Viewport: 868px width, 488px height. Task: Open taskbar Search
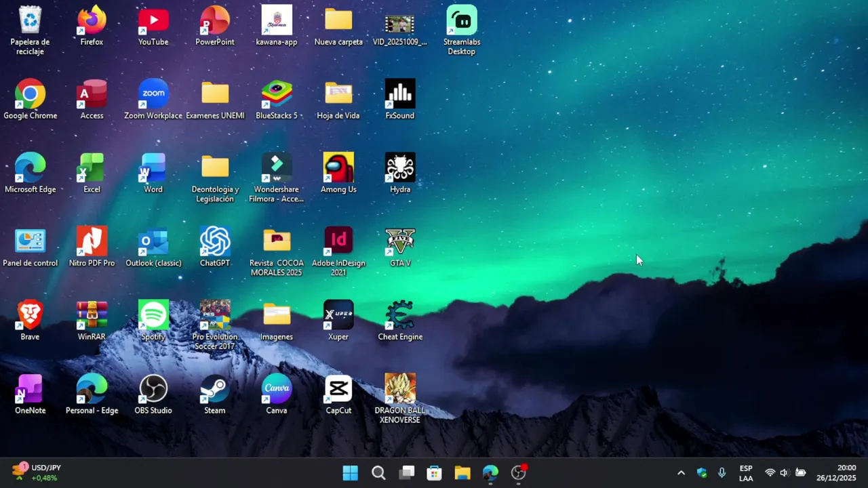click(378, 473)
